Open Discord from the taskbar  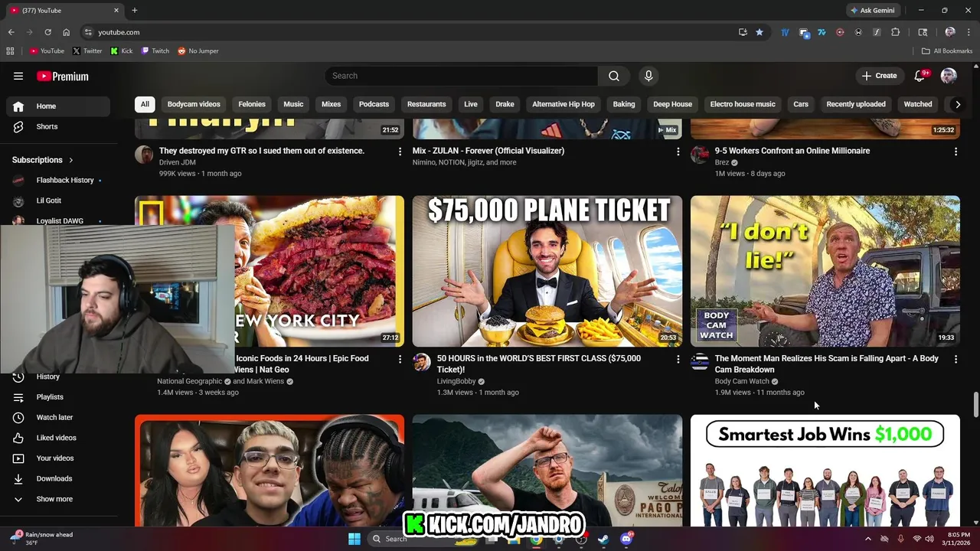(626, 539)
